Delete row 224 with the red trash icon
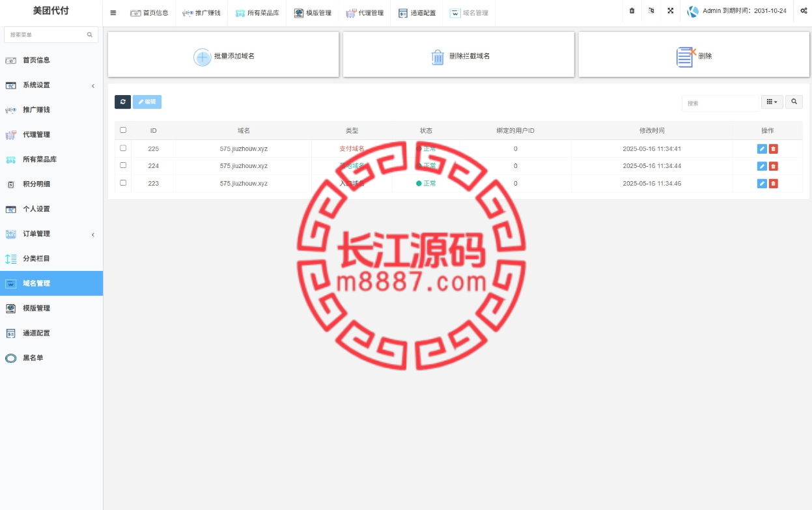 click(x=773, y=166)
